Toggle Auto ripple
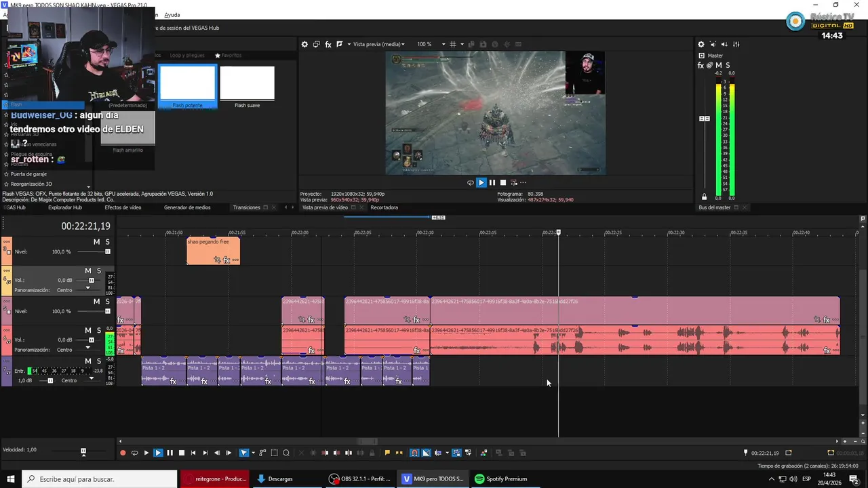The image size is (868, 488). (x=437, y=453)
